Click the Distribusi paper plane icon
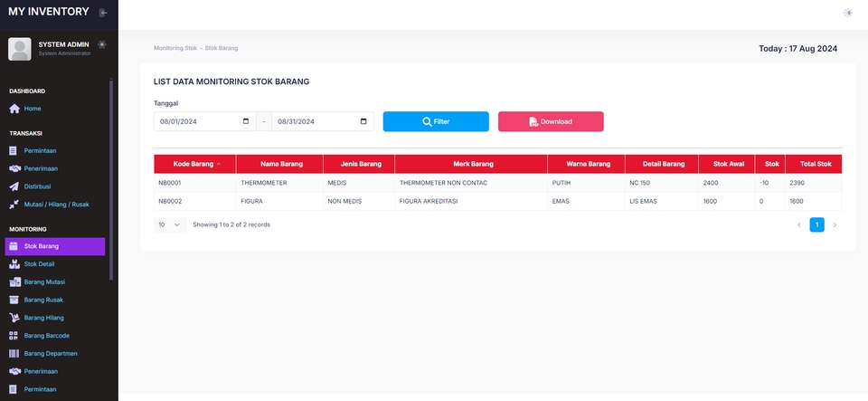Screen dimensions: 868x401 pos(14,186)
